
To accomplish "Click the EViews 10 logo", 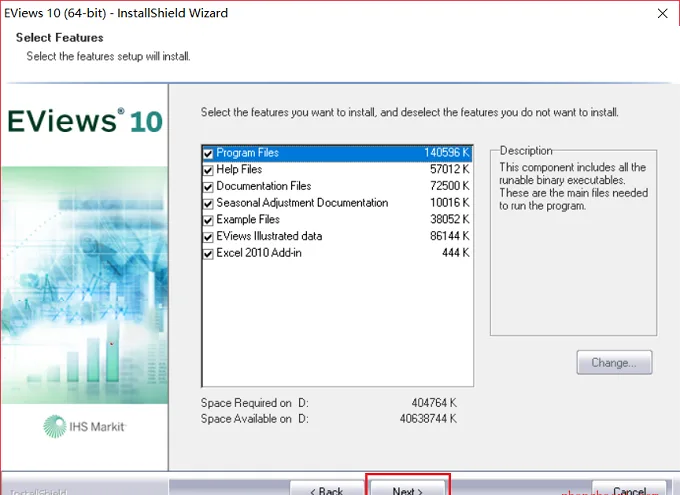I will [85, 121].
